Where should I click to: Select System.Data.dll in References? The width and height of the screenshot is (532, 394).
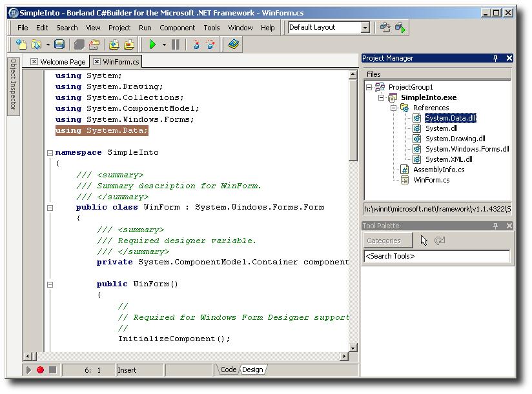[450, 118]
